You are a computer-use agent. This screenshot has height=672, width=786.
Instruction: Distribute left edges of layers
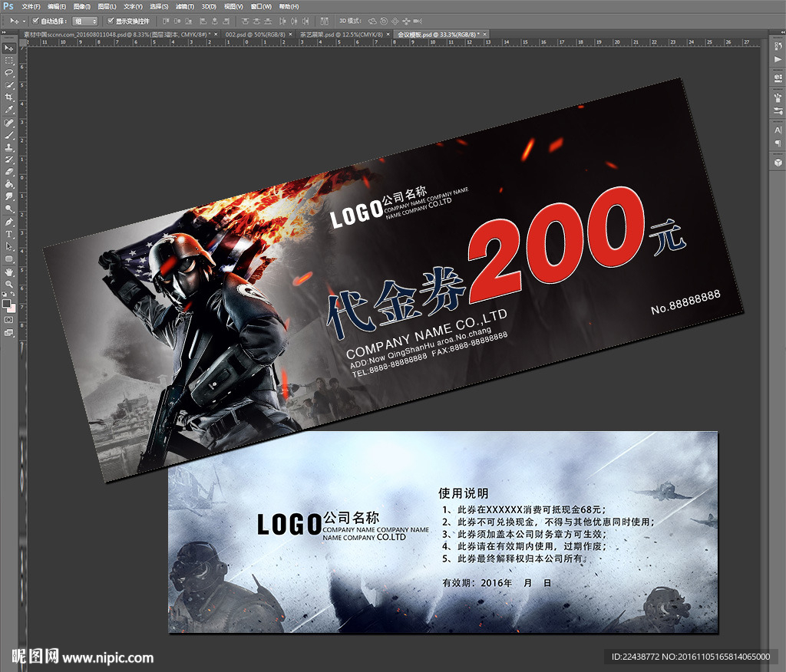pyautogui.click(x=282, y=21)
